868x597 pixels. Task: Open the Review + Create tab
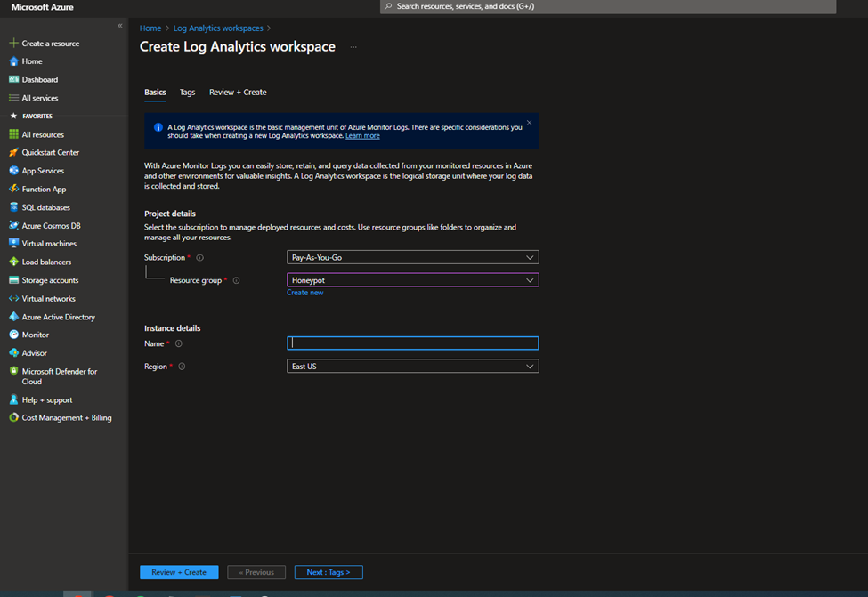coord(238,92)
